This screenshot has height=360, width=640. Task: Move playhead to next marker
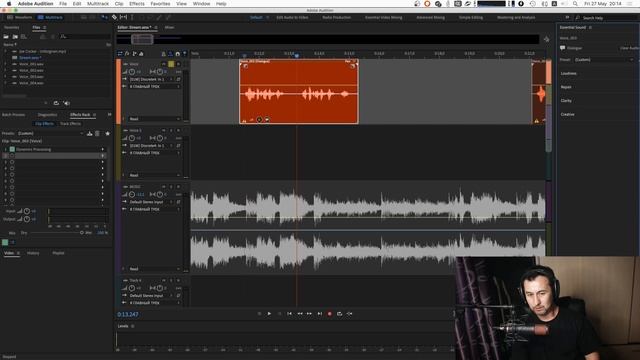coord(320,314)
